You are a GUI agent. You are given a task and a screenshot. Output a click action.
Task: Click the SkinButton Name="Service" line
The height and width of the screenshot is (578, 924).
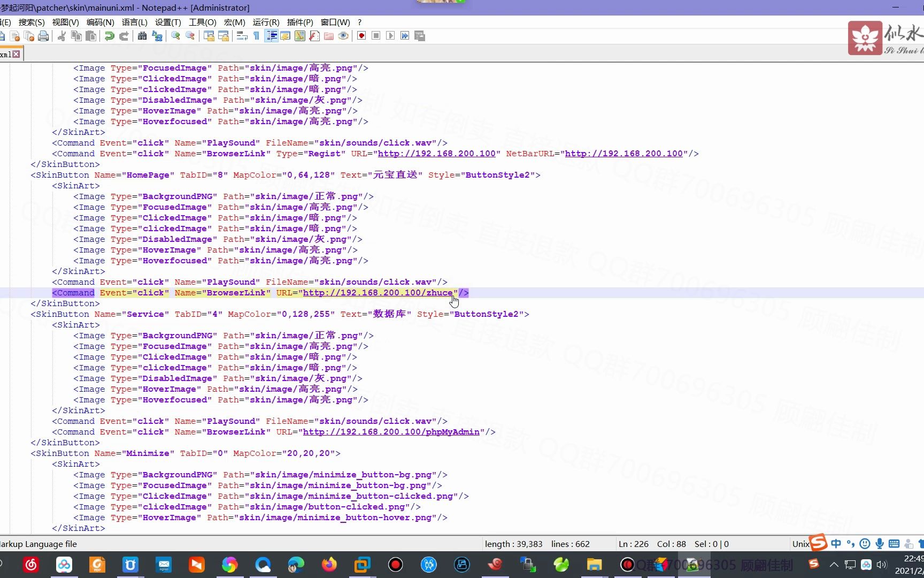click(x=280, y=314)
